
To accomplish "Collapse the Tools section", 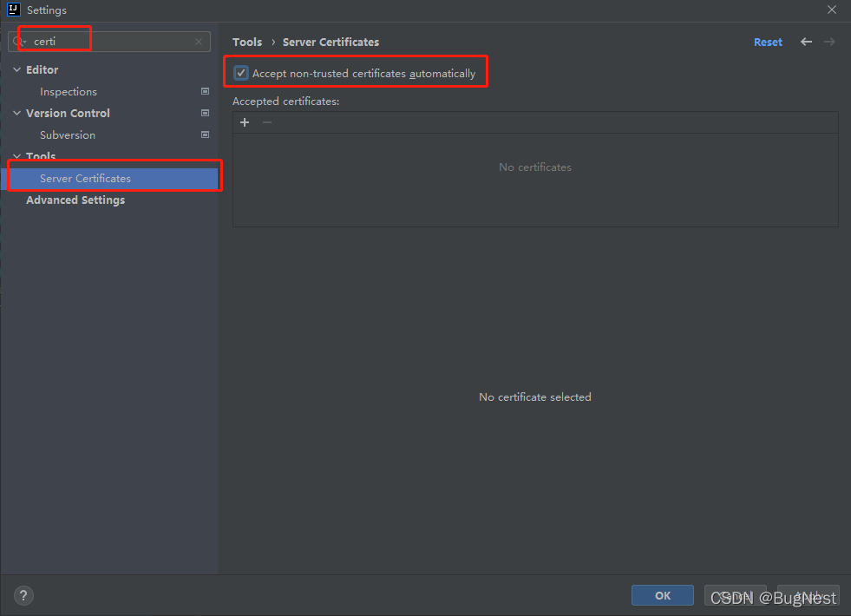I will pyautogui.click(x=16, y=156).
